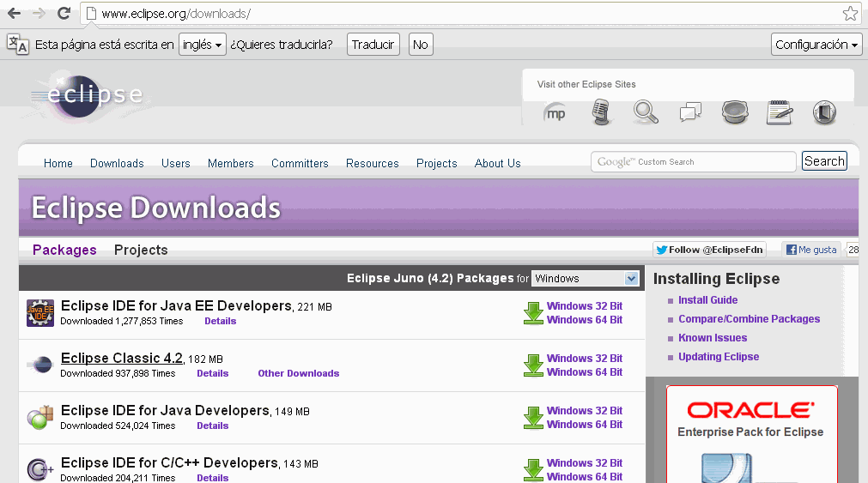This screenshot has height=483, width=868.
Task: Open Eclipse IDE for Java Developers title
Action: pos(165,411)
